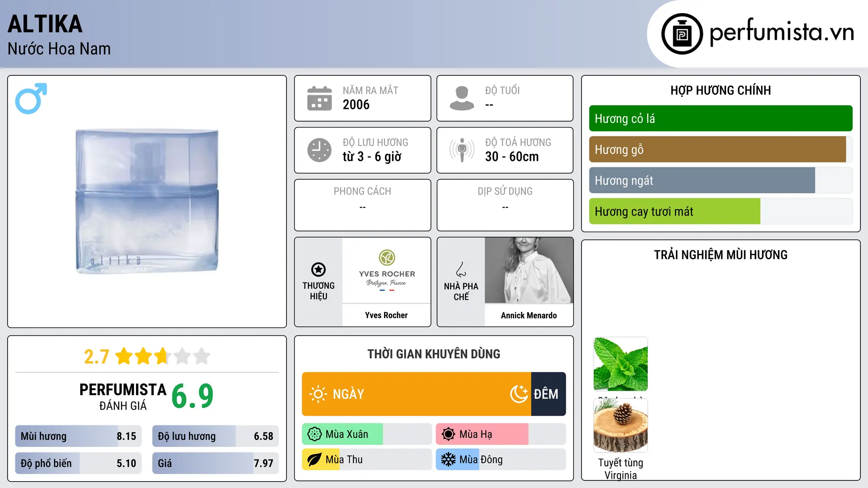Image resolution: width=868 pixels, height=488 pixels.
Task: Click the dark Đêm night segment
Action: point(548,394)
